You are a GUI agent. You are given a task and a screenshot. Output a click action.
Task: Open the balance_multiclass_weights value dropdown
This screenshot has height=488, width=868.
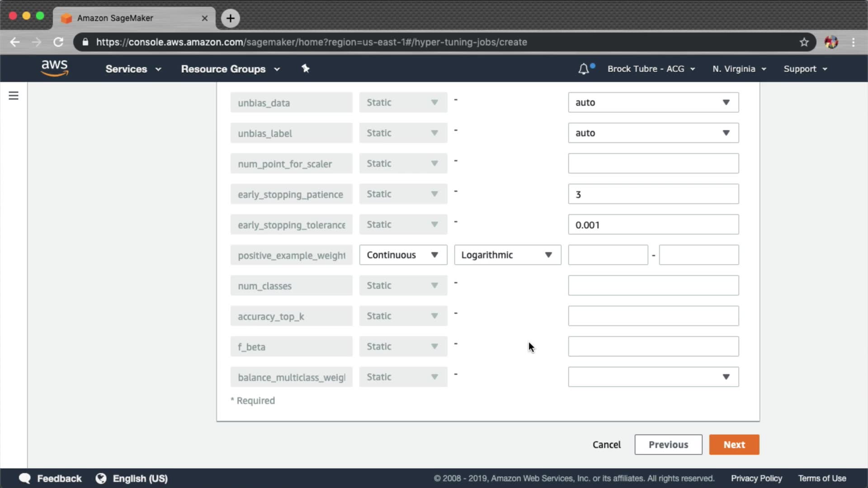click(653, 377)
